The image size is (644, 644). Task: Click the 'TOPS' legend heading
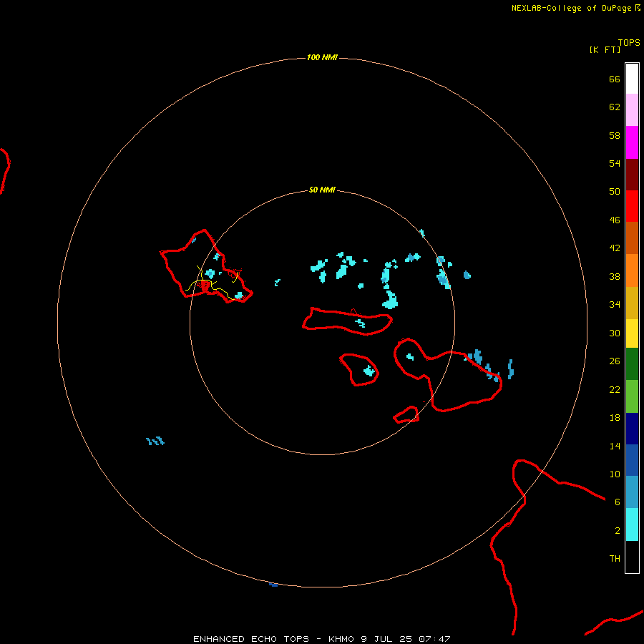pyautogui.click(x=629, y=43)
